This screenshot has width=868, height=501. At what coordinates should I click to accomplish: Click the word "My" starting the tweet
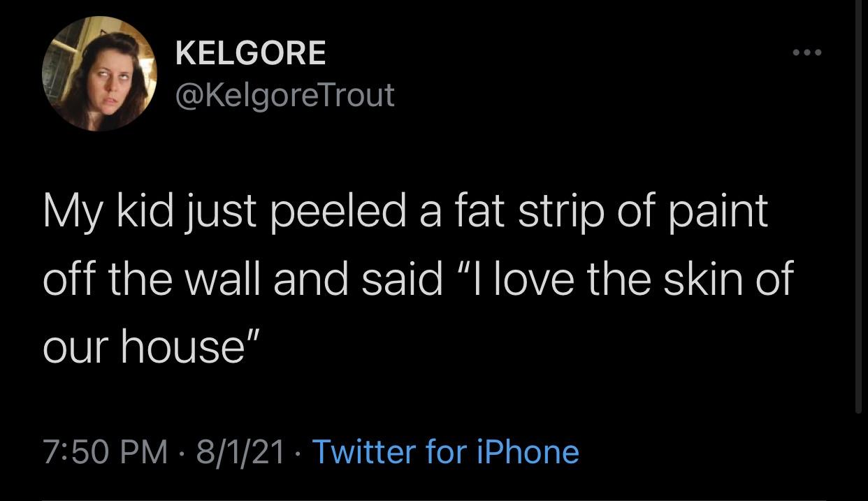pyautogui.click(x=65, y=212)
